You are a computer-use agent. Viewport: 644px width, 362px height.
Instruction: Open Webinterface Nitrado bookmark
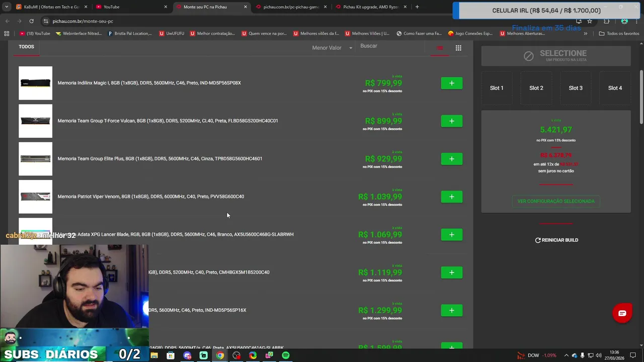click(x=79, y=34)
